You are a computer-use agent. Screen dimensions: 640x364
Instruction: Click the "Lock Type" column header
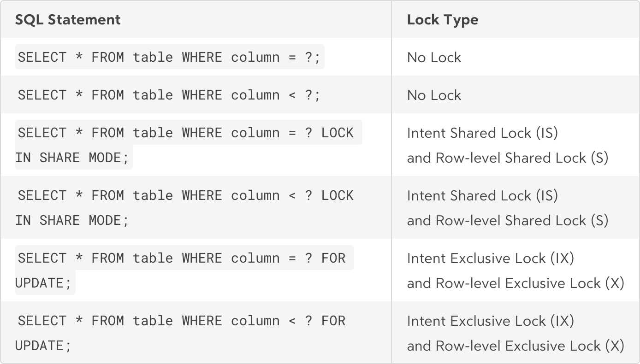point(443,20)
